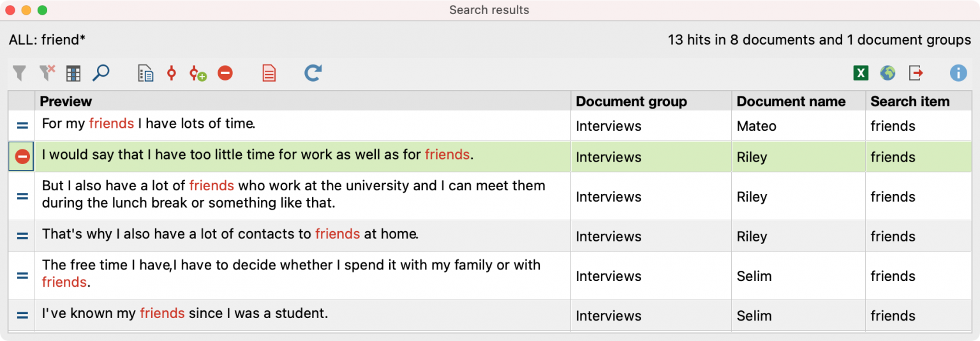Sort by the Document group column header

click(631, 102)
